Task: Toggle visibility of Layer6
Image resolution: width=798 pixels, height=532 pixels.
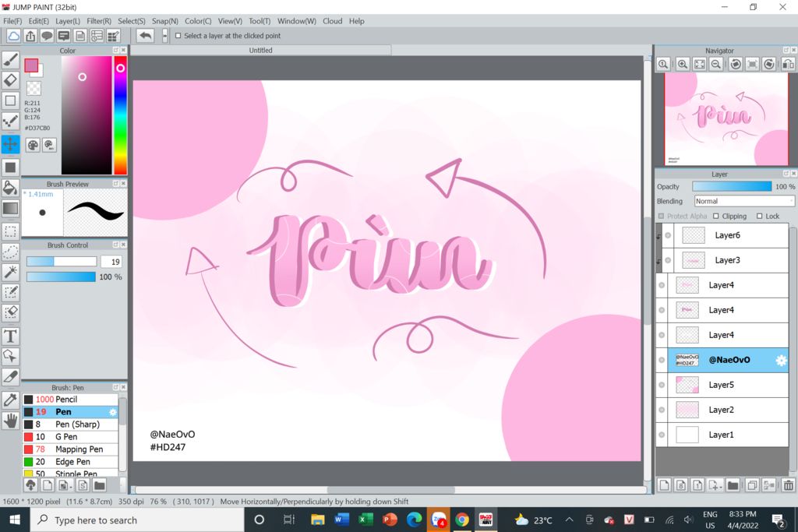Action: pos(668,235)
